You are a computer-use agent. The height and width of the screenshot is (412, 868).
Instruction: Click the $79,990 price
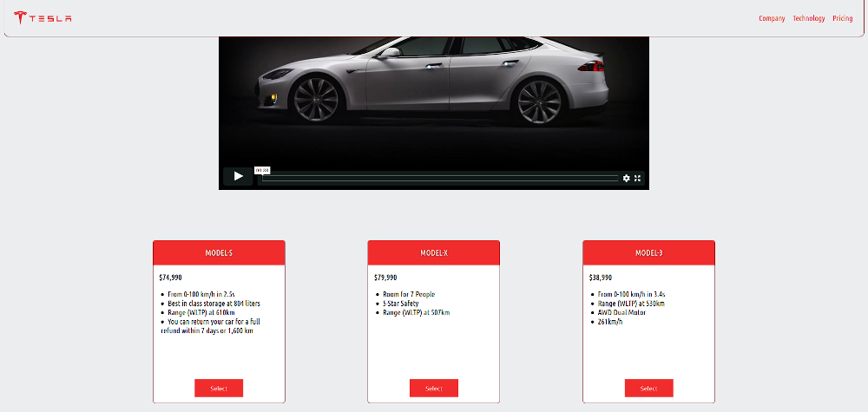385,278
